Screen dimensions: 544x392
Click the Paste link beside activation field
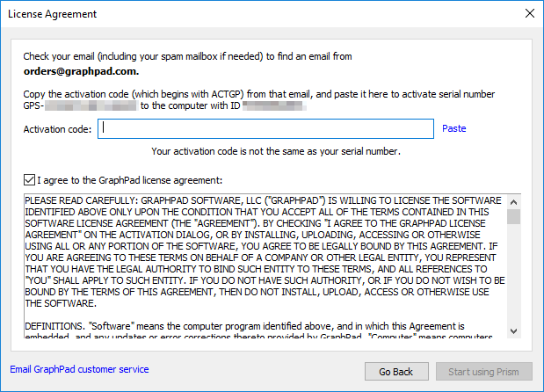(x=453, y=128)
